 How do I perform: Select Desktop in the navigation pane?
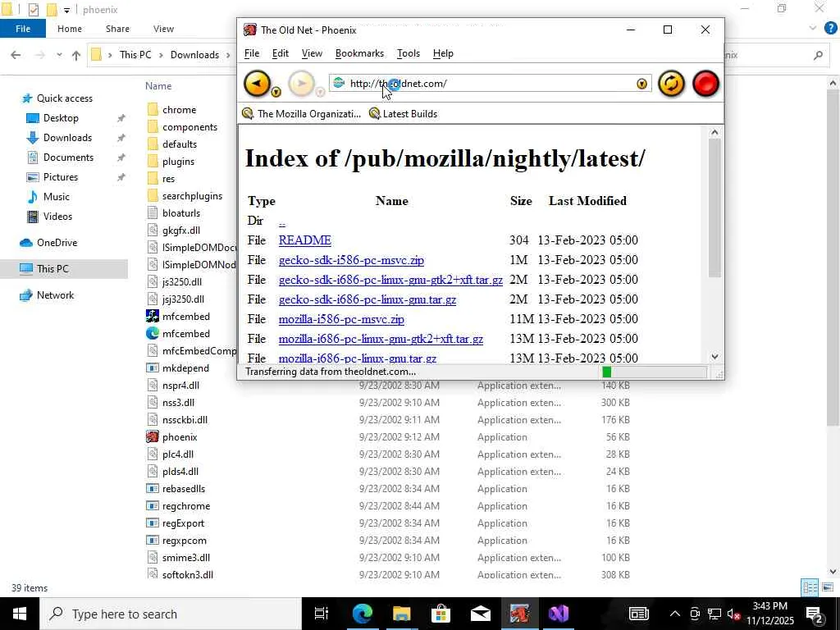61,118
